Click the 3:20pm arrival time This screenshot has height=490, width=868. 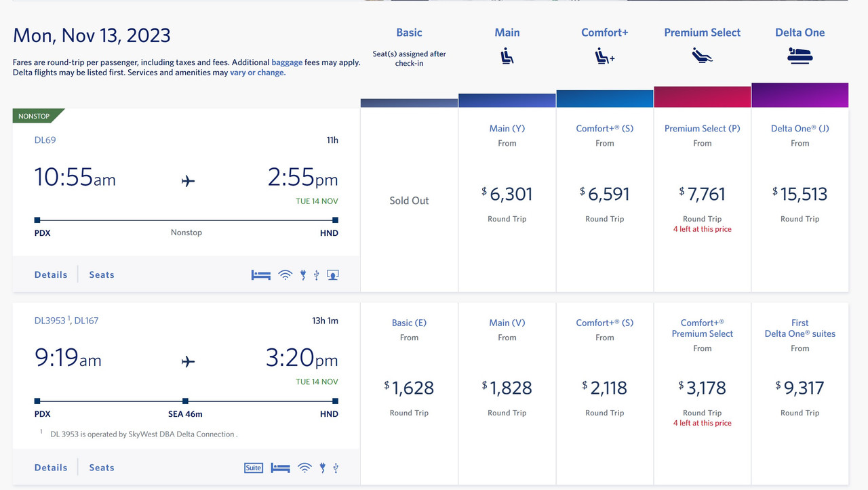pyautogui.click(x=302, y=358)
